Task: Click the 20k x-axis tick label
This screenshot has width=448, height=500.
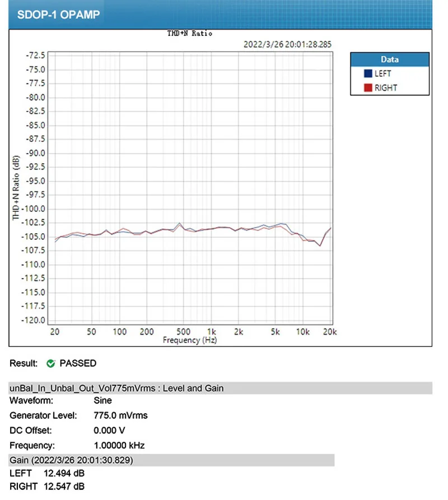Action: point(330,332)
